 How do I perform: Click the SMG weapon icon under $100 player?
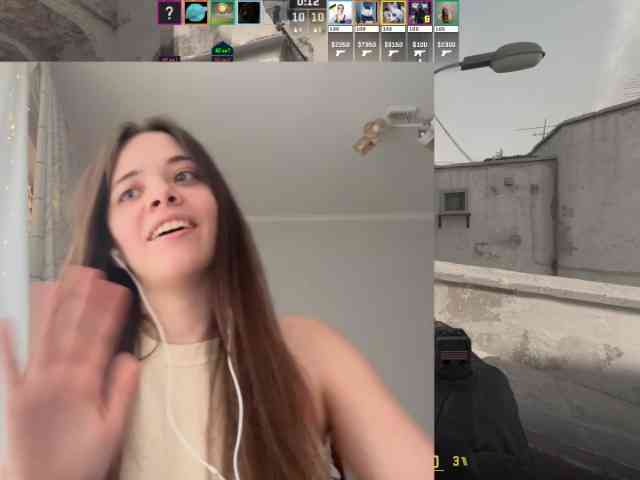(x=420, y=53)
